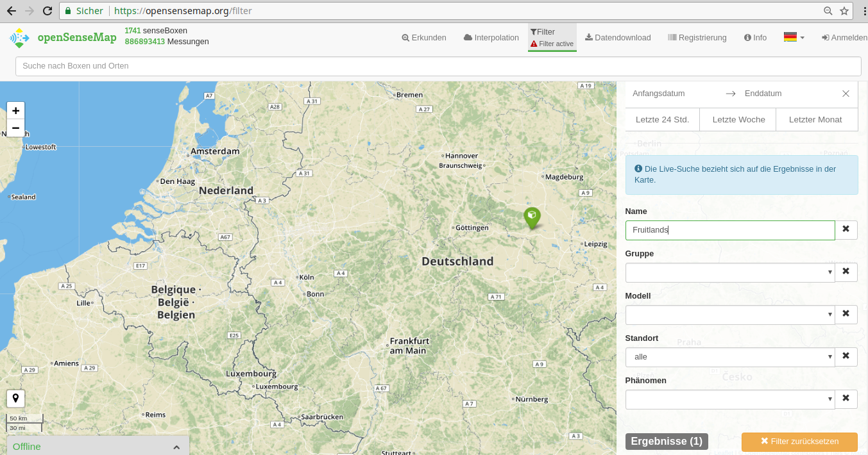
Task: Click the Deutschland map label
Action: point(457,261)
